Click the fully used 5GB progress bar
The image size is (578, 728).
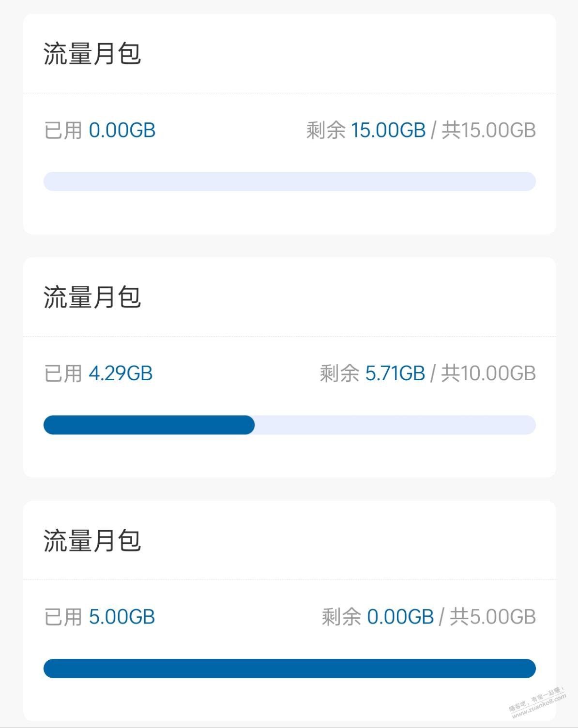click(x=289, y=669)
